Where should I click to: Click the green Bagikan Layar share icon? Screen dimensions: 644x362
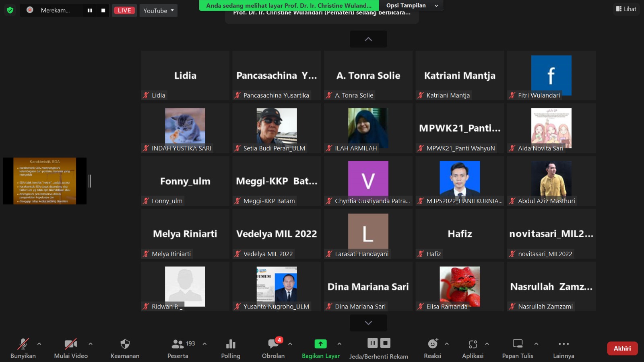[320, 344]
